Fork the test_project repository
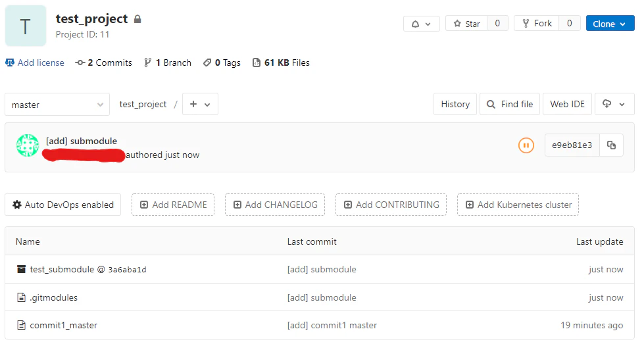The height and width of the screenshot is (350, 644). pyautogui.click(x=536, y=24)
